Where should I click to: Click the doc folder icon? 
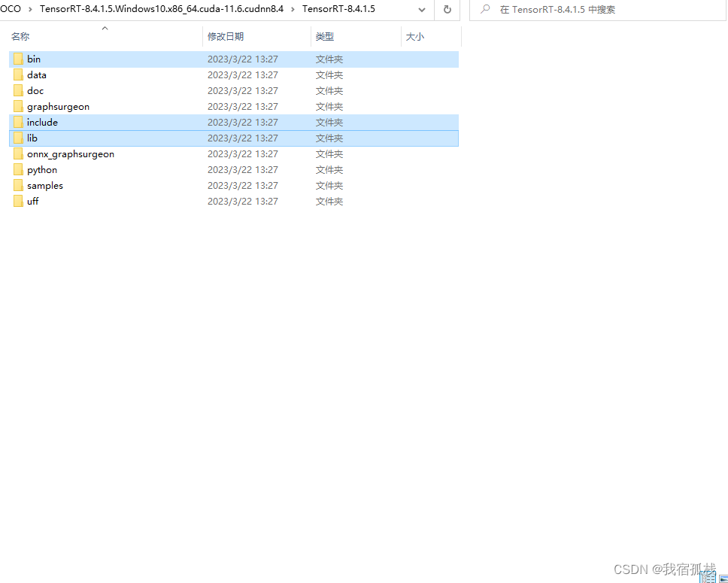coord(18,90)
